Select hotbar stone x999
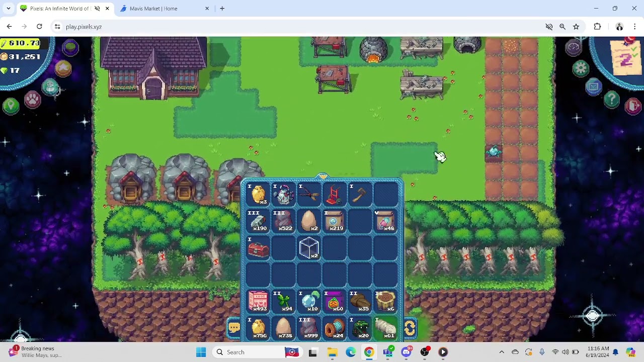Image resolution: width=644 pixels, height=362 pixels. click(309, 328)
